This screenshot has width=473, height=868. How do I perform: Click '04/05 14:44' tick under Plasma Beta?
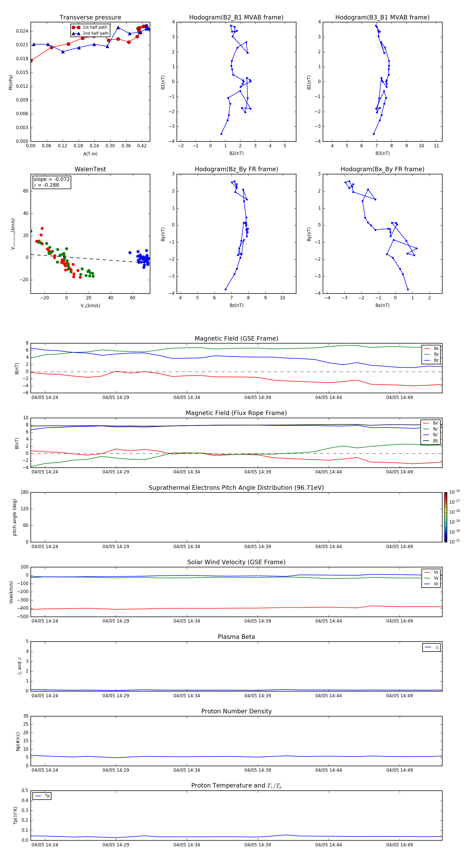pos(328,696)
